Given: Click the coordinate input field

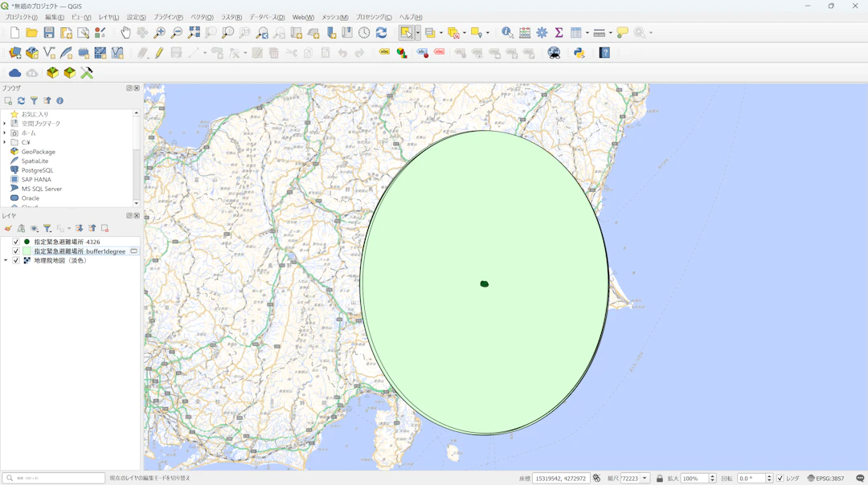Looking at the screenshot, I should pos(560,479).
